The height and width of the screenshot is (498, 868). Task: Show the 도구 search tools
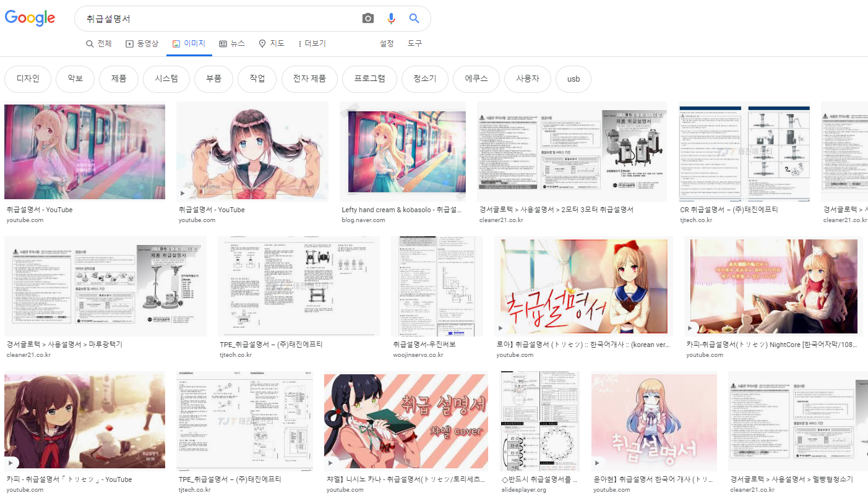[x=415, y=43]
